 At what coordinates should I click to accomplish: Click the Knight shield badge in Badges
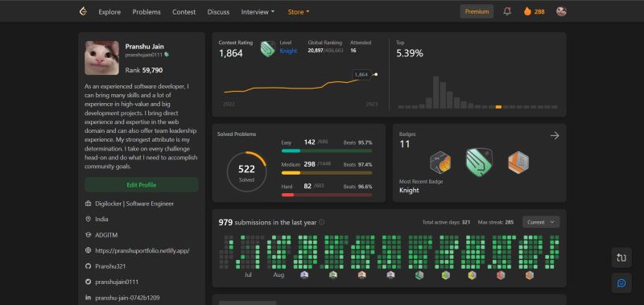click(479, 161)
